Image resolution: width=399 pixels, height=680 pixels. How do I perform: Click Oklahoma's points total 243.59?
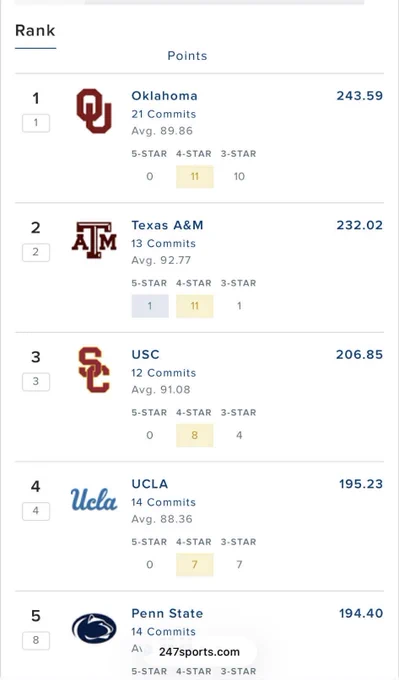coord(360,96)
